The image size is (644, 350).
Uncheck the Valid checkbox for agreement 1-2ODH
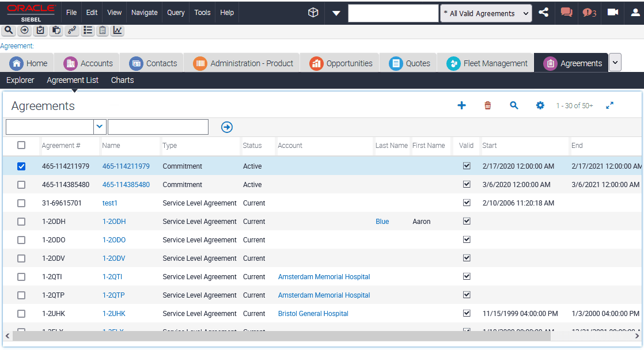pyautogui.click(x=467, y=221)
